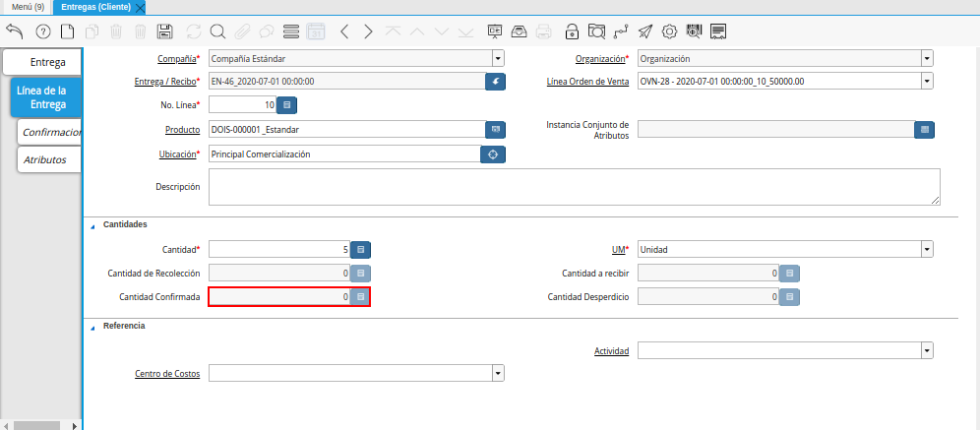This screenshot has height=430, width=980.
Task: Click the Producto info lookup button
Action: 496,129
